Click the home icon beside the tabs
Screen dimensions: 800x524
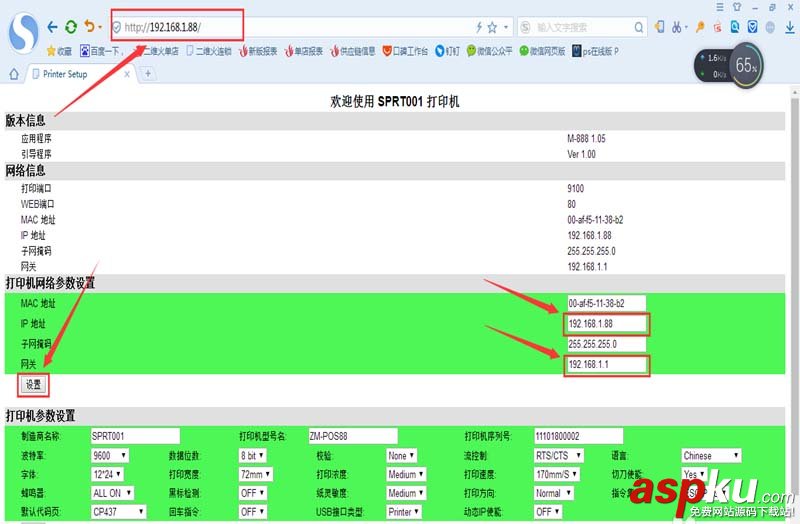coord(14,74)
